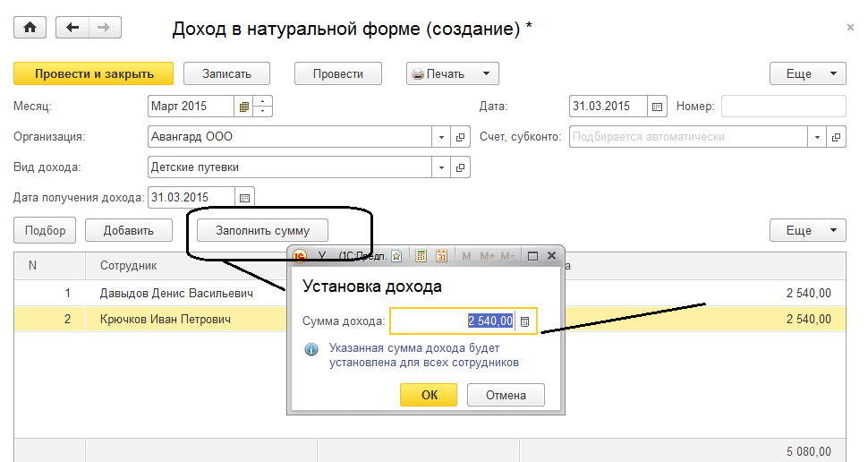Open calculator icon in Сумма дохода field
Screen dimensions: 868x462
526,321
